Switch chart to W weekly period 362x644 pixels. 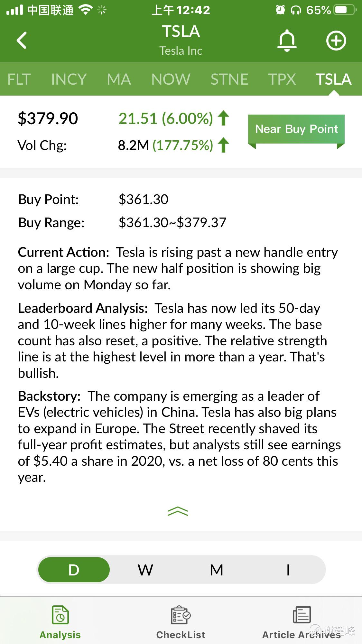click(x=145, y=570)
